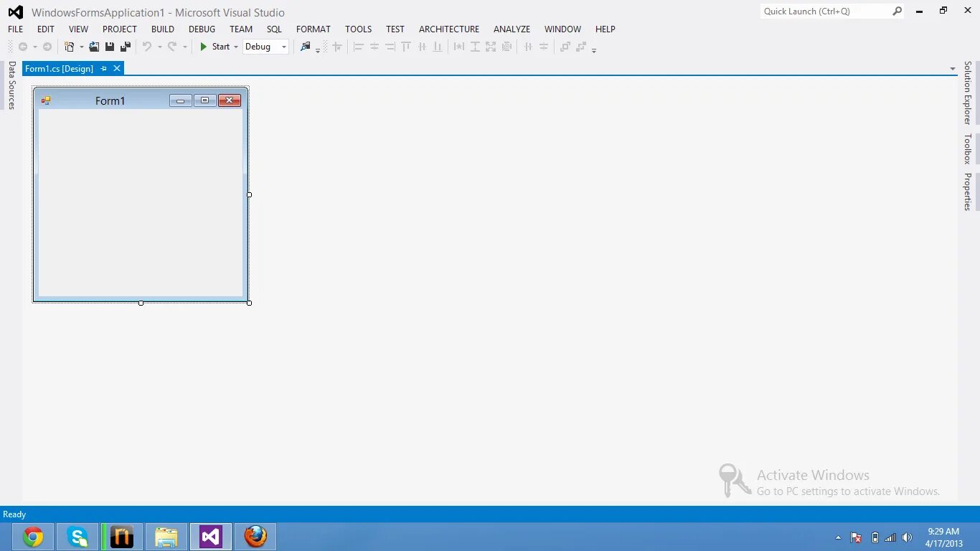Open the toolbar options overflow arrow
Screen dimensions: 980x551
coord(594,49)
